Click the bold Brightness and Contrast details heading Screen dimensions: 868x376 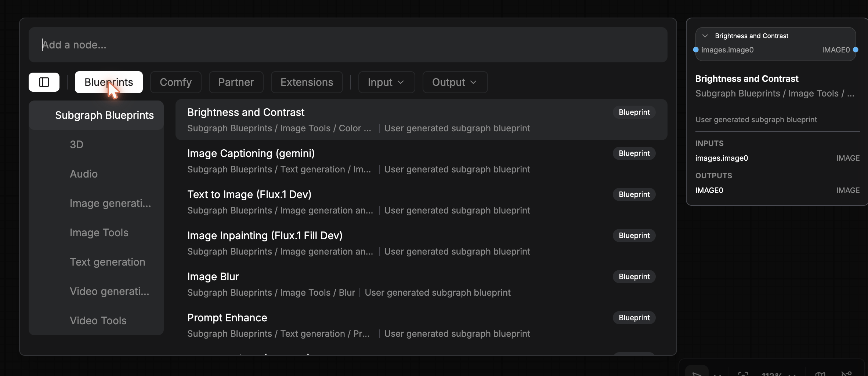[x=747, y=79]
